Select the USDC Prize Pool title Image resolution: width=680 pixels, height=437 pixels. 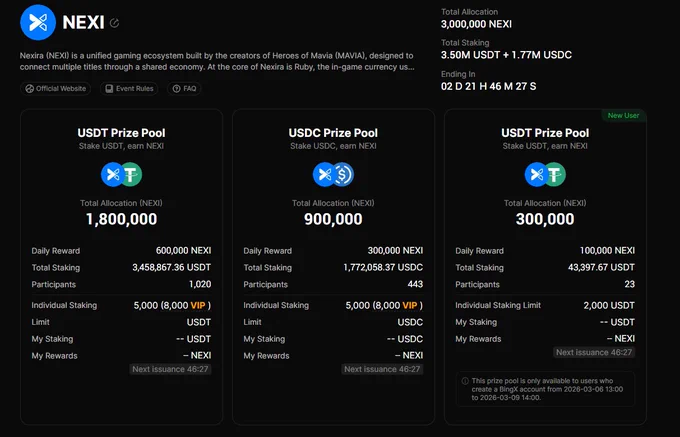click(x=333, y=133)
